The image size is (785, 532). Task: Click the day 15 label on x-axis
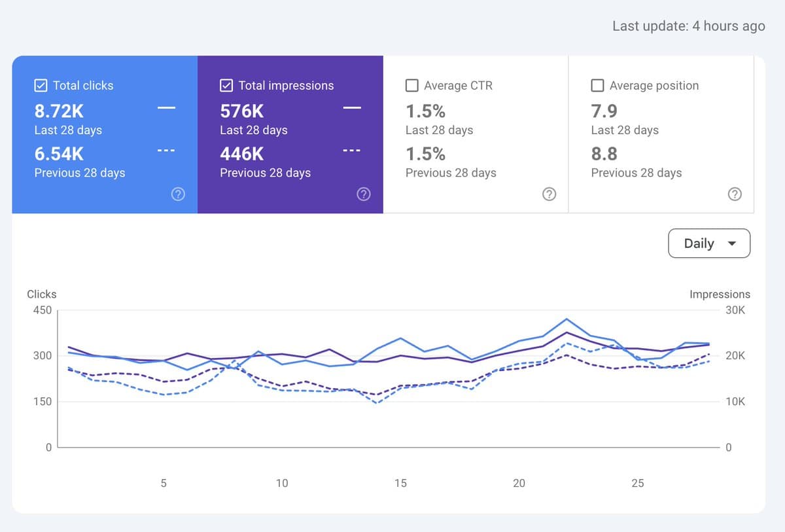(400, 483)
